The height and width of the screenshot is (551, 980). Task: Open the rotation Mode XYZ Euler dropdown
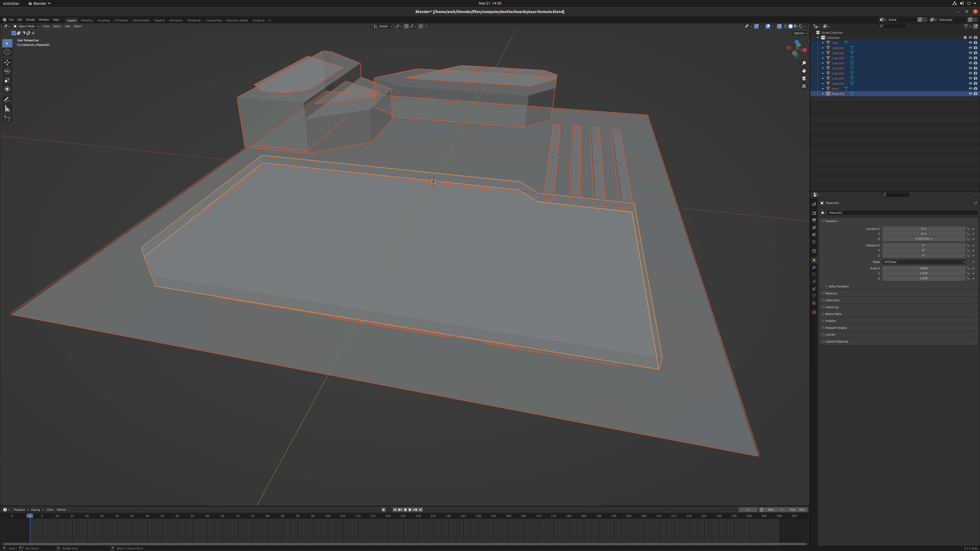pos(924,262)
